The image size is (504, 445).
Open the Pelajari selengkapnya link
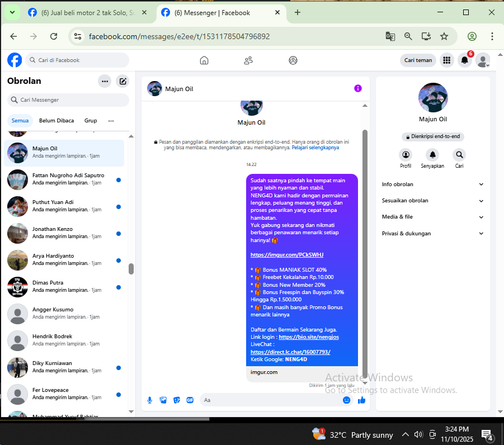click(315, 148)
